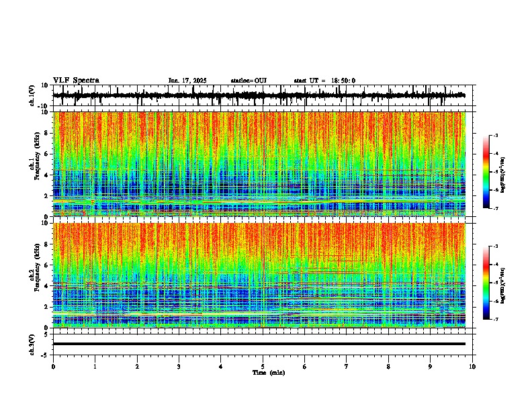Click the ch.2 color scale bar

(x=486, y=283)
